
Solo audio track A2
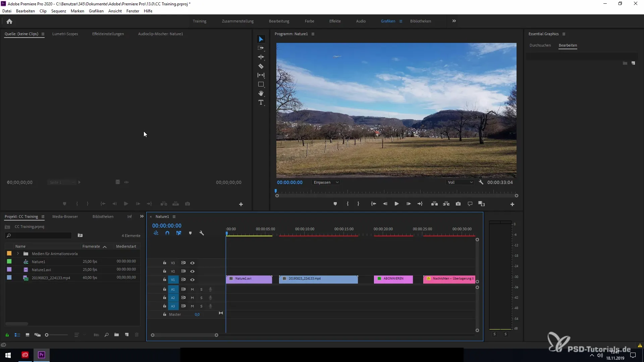(x=201, y=298)
